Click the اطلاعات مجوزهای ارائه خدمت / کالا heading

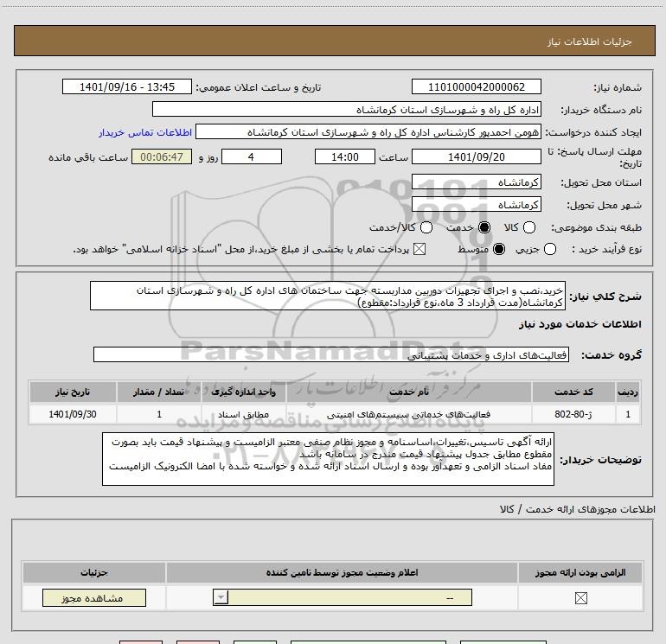578,509
